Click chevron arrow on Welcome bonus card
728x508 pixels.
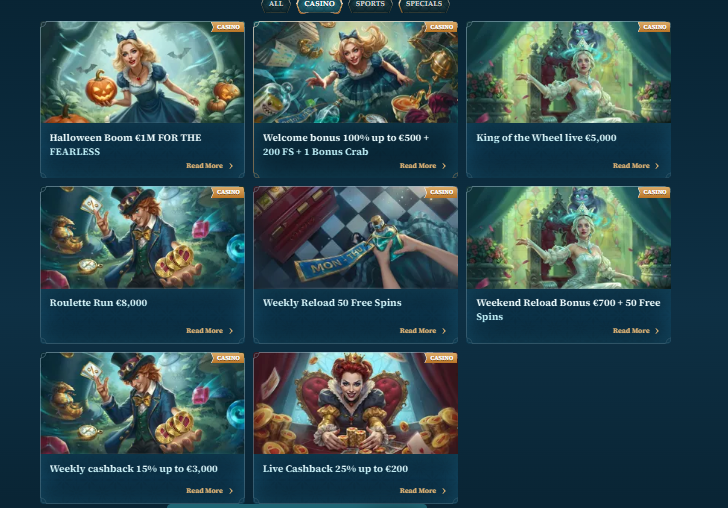[444, 166]
